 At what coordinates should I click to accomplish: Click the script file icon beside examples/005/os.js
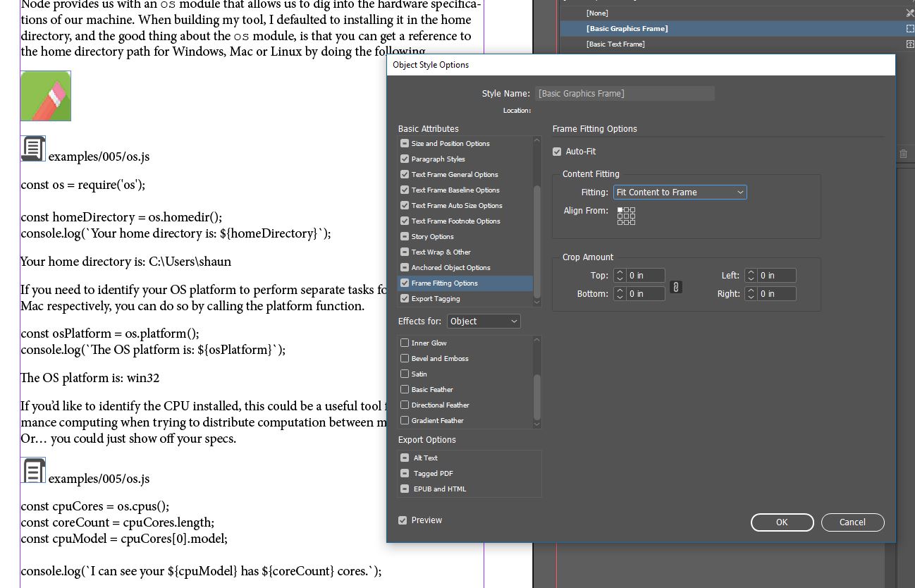(x=32, y=148)
